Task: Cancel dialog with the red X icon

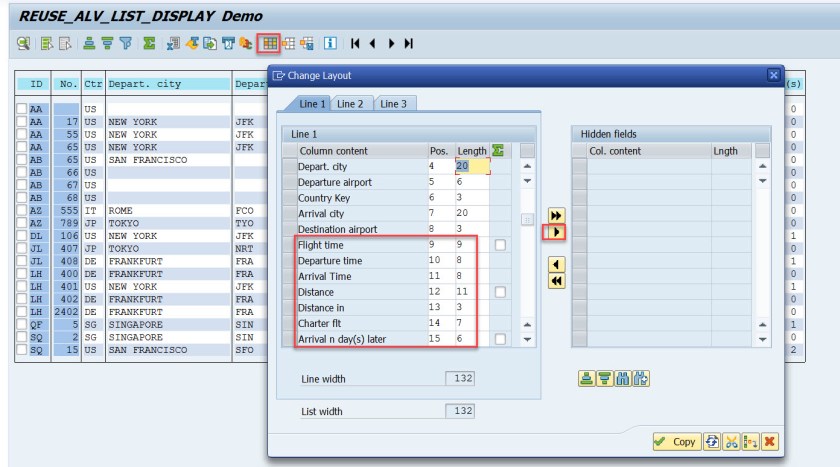Action: pos(770,442)
